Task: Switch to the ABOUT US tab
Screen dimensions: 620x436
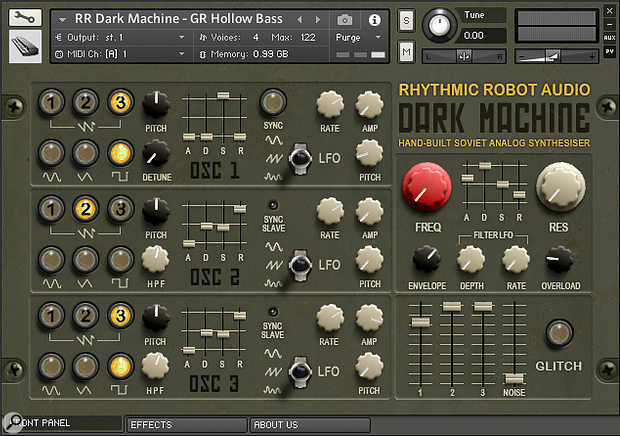Action: point(310,425)
